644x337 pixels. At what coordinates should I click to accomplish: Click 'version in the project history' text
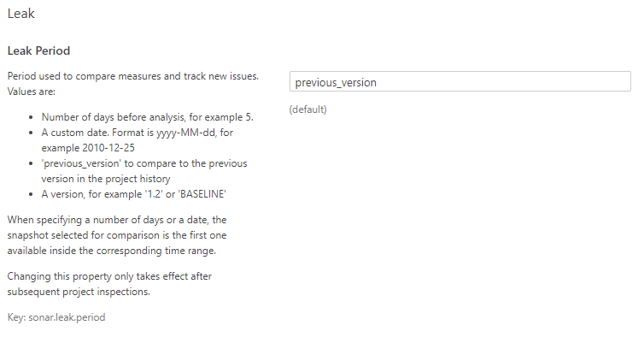(106, 179)
